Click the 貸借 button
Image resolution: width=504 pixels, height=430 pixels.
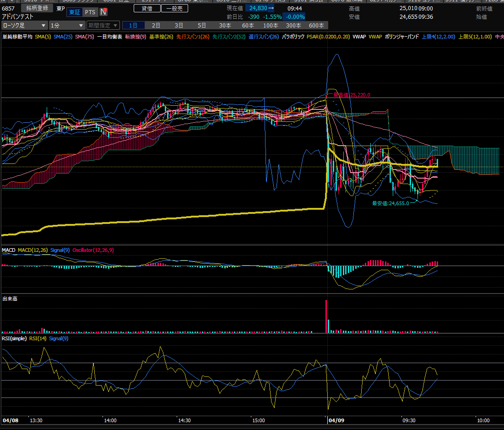pyautogui.click(x=147, y=8)
